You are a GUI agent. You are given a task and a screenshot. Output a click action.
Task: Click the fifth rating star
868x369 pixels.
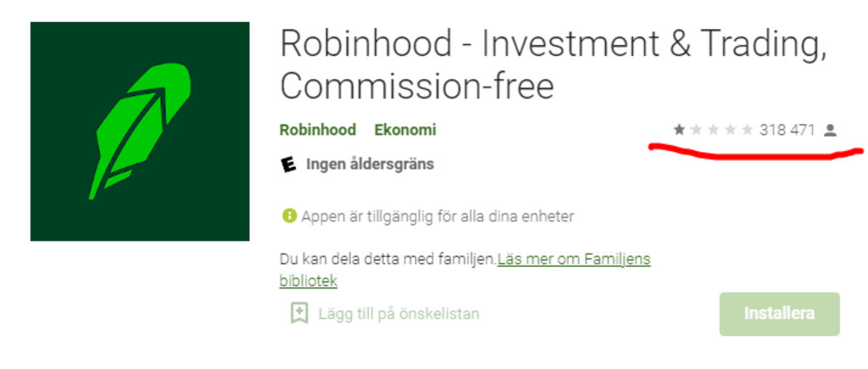click(747, 130)
